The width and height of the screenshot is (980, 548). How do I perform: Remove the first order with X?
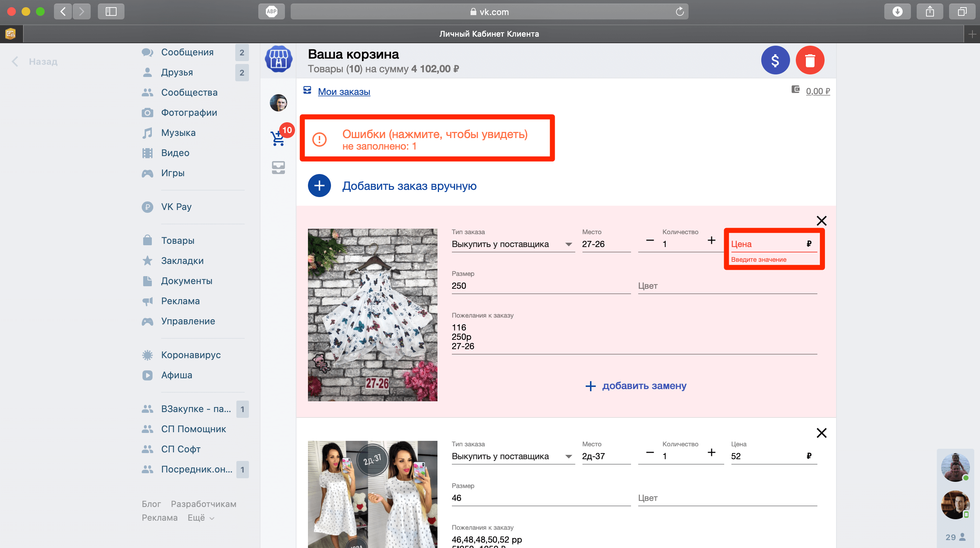(x=821, y=220)
